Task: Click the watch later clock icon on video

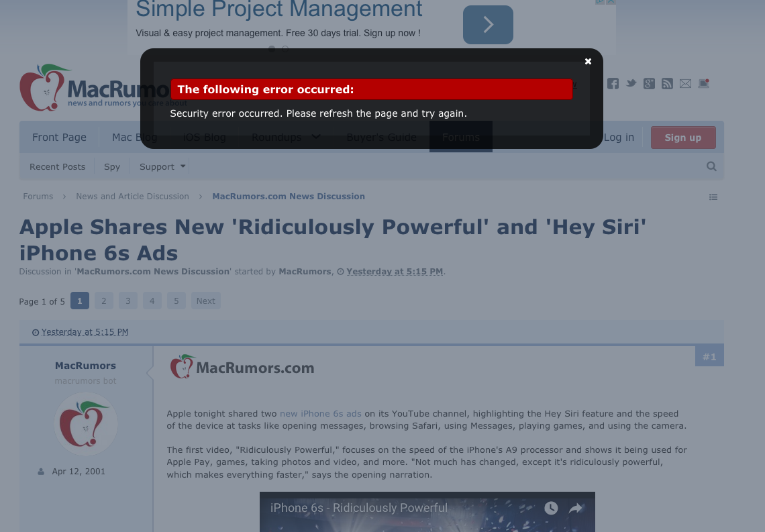Action: click(x=551, y=508)
